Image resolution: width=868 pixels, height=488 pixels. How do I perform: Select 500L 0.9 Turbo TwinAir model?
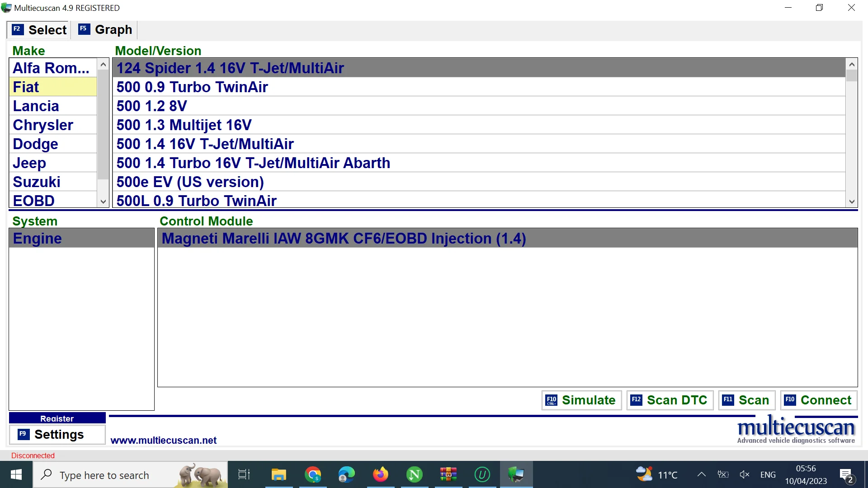pos(479,200)
